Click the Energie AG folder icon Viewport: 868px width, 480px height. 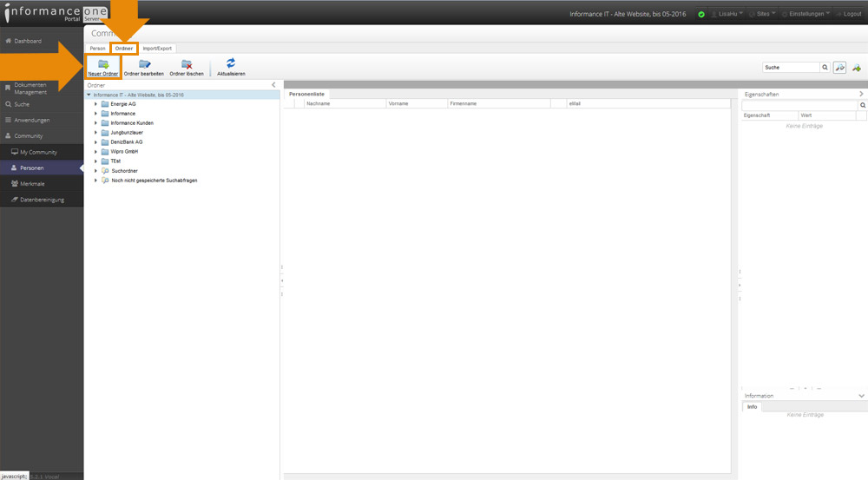point(105,104)
